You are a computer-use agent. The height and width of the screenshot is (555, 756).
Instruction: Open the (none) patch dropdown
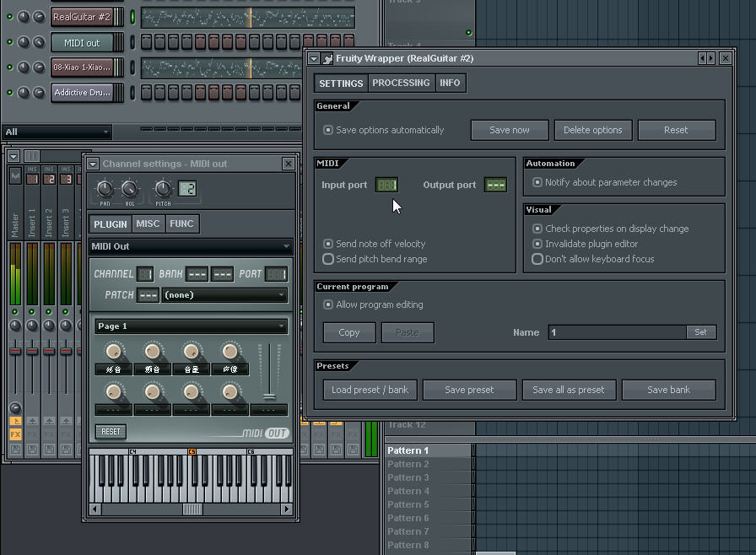[x=224, y=295]
